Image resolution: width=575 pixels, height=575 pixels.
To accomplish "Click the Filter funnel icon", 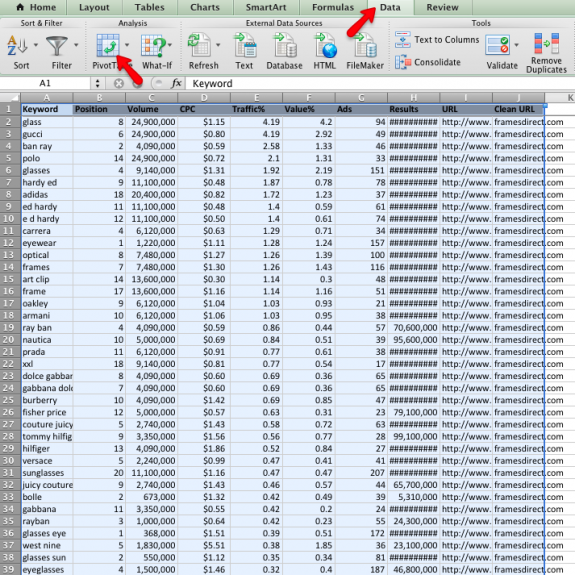I will coord(57,46).
